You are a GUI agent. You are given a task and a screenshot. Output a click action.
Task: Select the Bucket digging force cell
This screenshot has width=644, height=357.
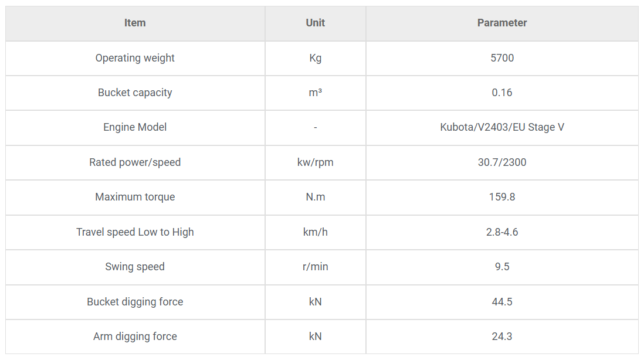pos(135,302)
